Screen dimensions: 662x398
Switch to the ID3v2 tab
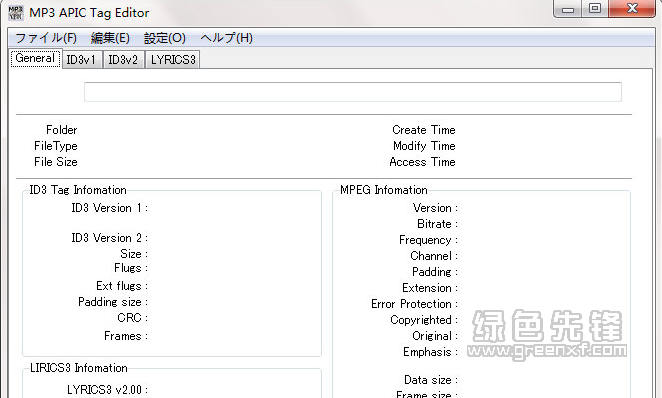click(x=123, y=60)
